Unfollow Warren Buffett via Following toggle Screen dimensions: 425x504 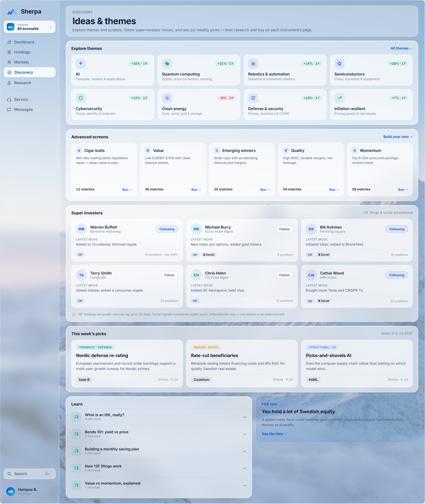(167, 229)
